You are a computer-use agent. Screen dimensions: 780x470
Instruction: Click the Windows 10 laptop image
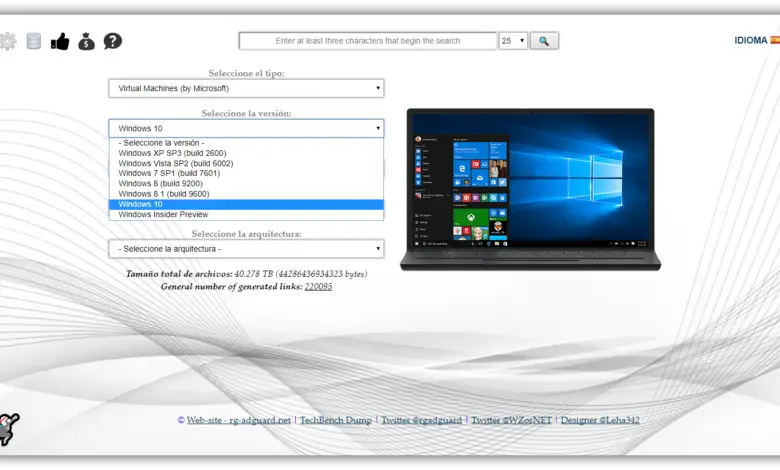pos(530,189)
